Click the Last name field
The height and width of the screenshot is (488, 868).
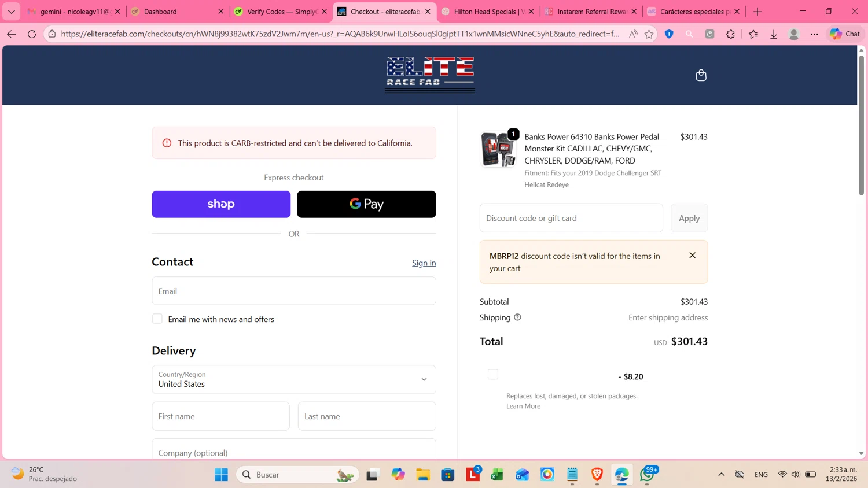367,416
